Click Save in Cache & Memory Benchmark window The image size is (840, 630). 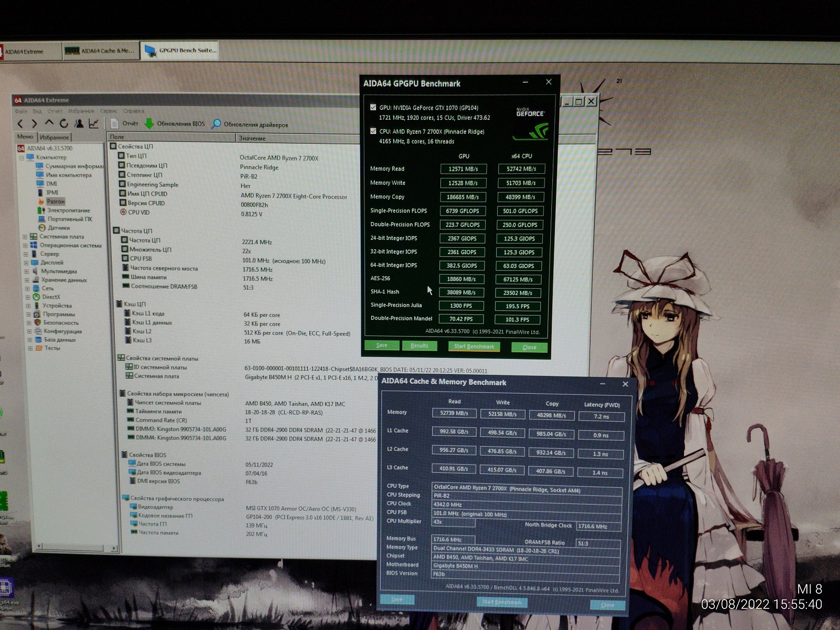point(397,600)
